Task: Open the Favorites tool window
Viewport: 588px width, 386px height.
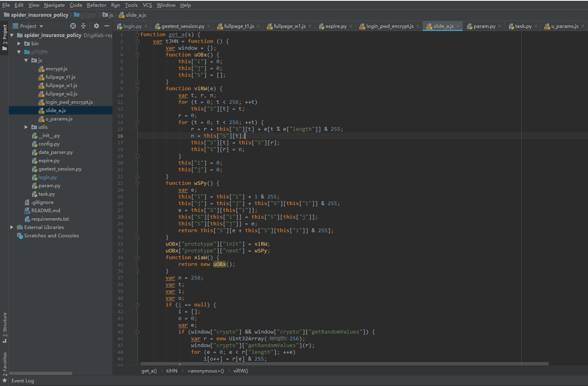Action: pos(5,364)
